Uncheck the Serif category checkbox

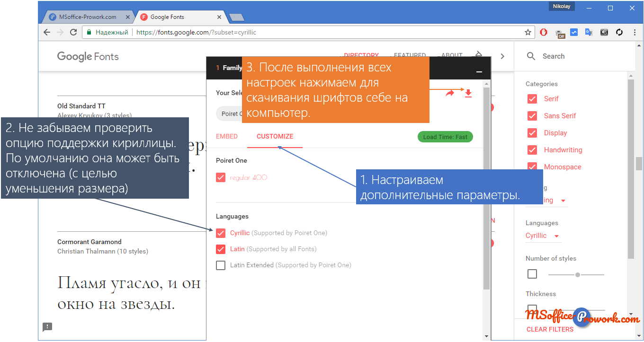532,99
